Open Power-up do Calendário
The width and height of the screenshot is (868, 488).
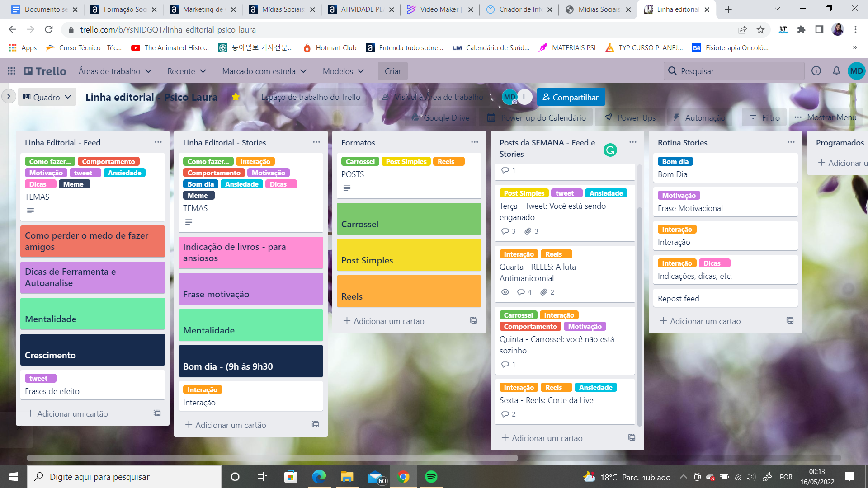(x=536, y=117)
